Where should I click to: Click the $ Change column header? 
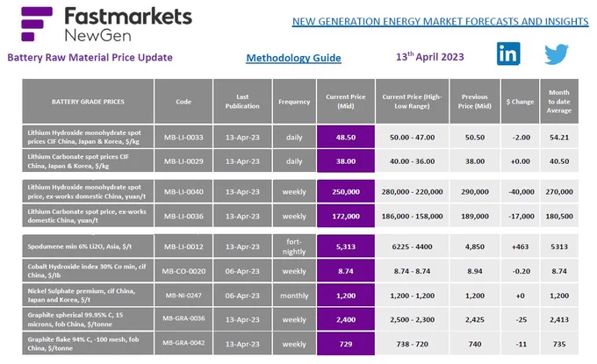(x=520, y=101)
